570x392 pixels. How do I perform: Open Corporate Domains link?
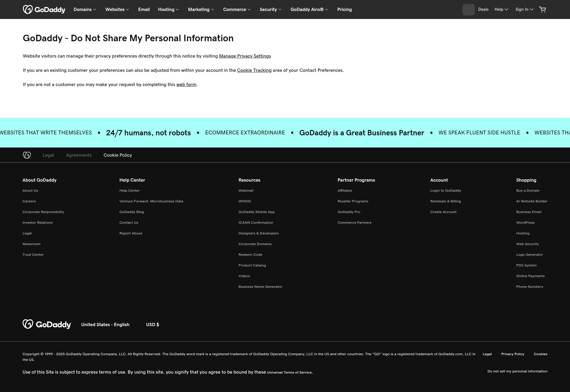click(x=255, y=244)
